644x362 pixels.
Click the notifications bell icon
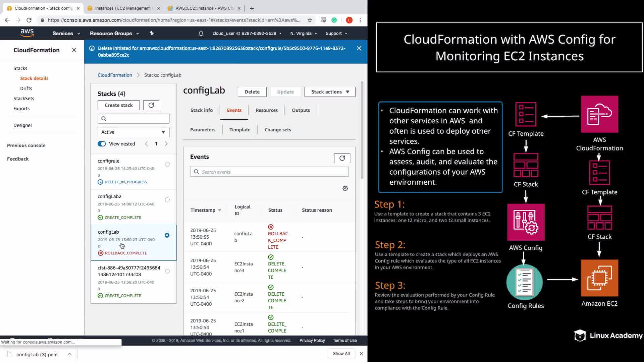point(201,33)
